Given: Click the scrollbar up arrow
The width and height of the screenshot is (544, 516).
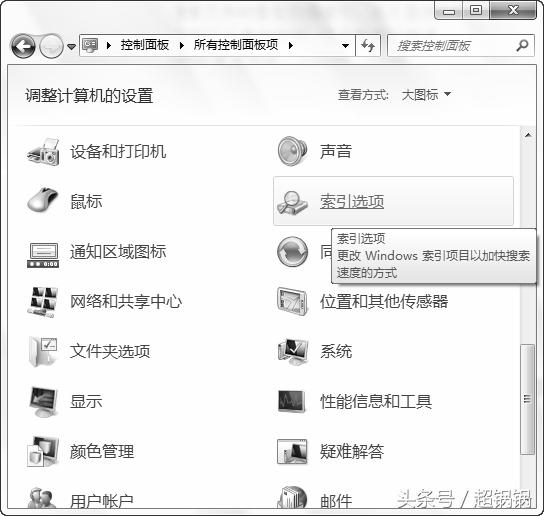Looking at the screenshot, I should [528, 135].
